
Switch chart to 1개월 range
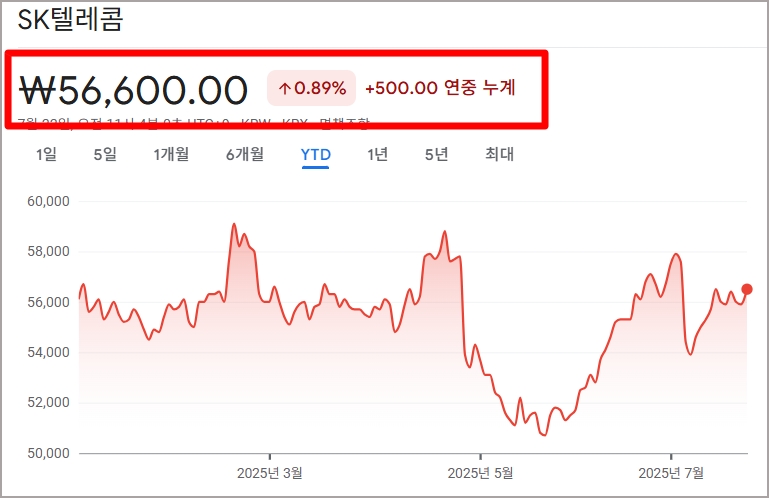pos(171,155)
